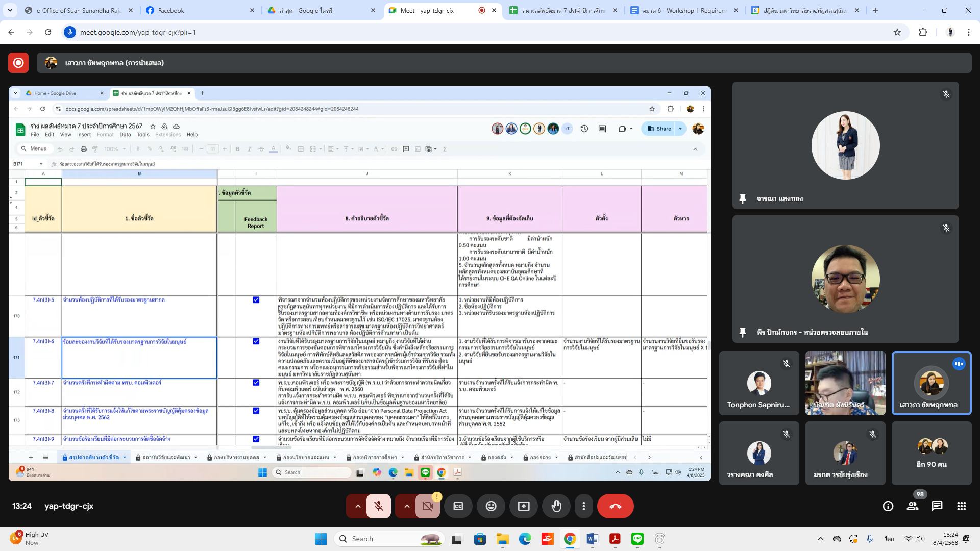Open Microsoft Word from Windows taskbar
The image size is (980, 551).
tap(592, 539)
